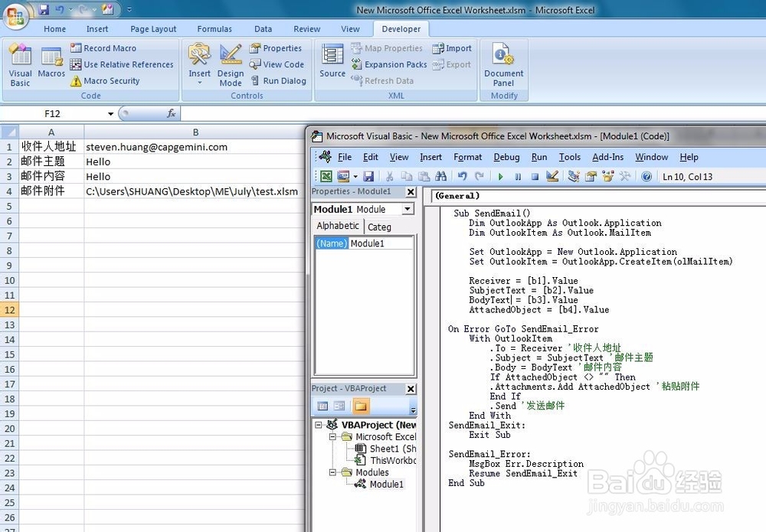Screen dimensions: 766x532
Task: Open Object Browser icon
Action: (x=607, y=176)
